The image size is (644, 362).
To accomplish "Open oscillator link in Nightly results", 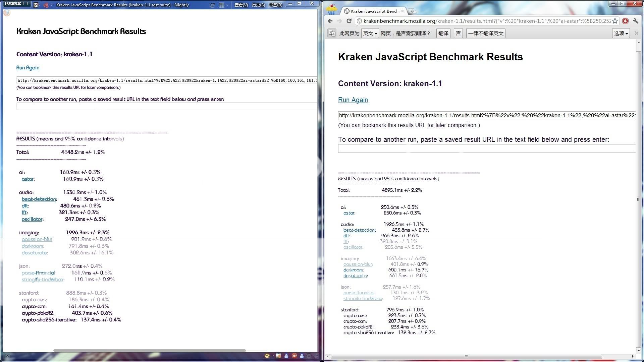I will pos(32,219).
